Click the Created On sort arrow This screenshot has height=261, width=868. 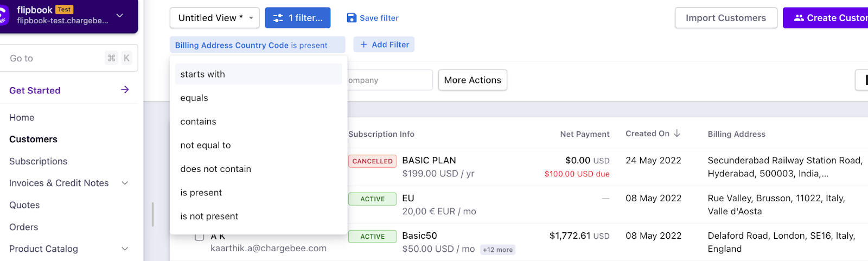click(677, 133)
